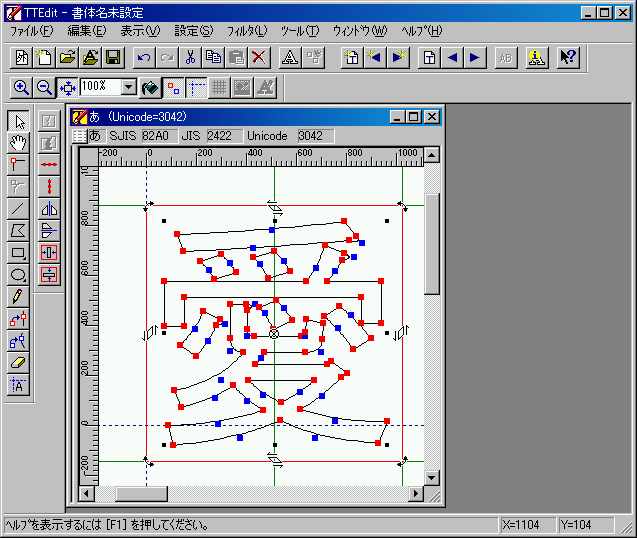Click the character list icon beside あ
Screen dimensions: 637x538
79,136
